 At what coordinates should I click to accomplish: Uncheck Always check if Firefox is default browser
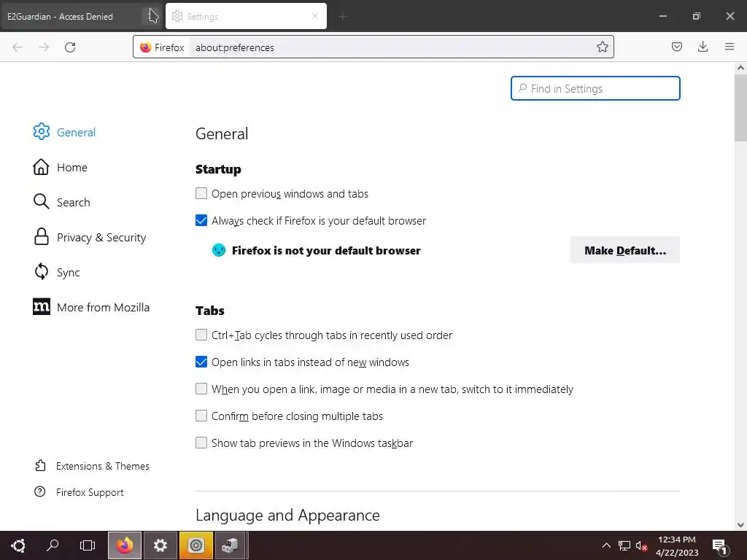201,220
